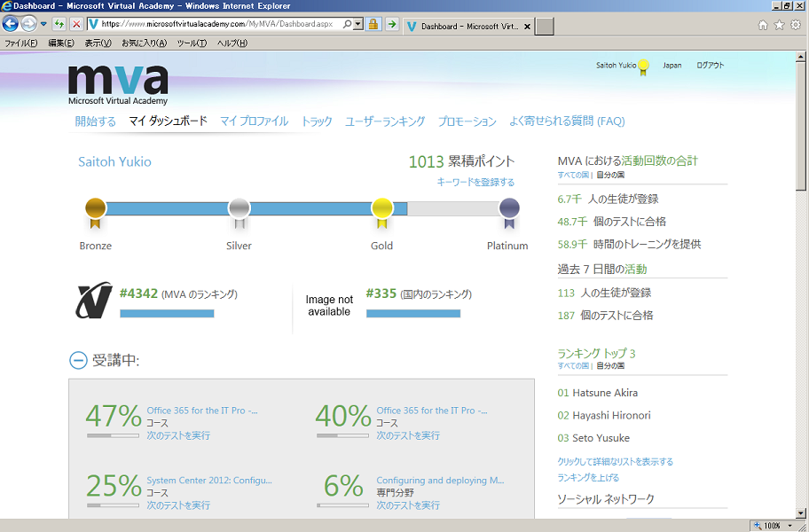809x532 pixels.
Task: Click the browser Refresh icon
Action: tap(59, 25)
